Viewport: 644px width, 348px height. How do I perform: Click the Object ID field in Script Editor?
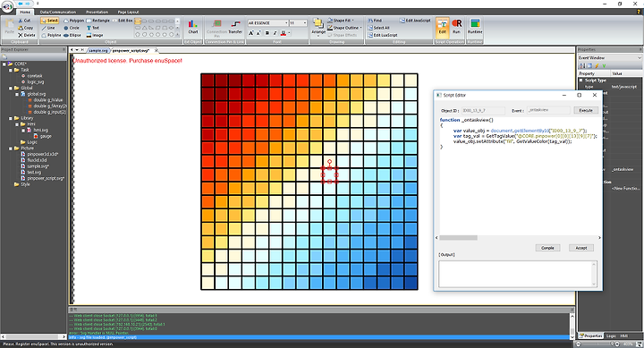point(483,110)
